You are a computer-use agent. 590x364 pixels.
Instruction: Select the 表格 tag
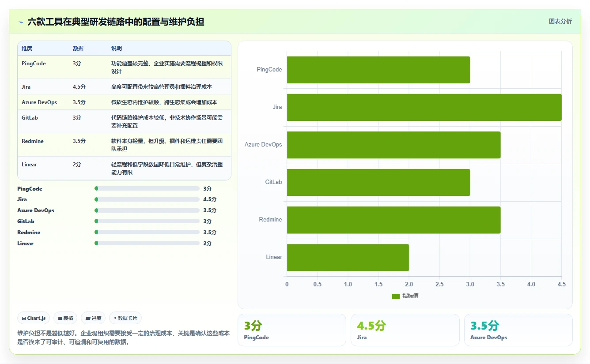click(x=65, y=318)
